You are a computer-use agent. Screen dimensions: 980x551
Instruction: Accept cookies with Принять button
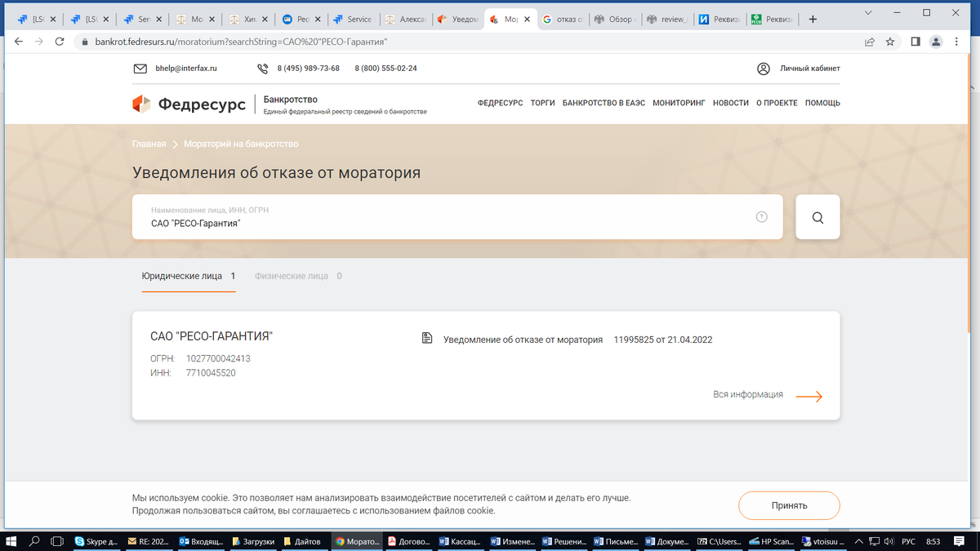[x=789, y=505]
